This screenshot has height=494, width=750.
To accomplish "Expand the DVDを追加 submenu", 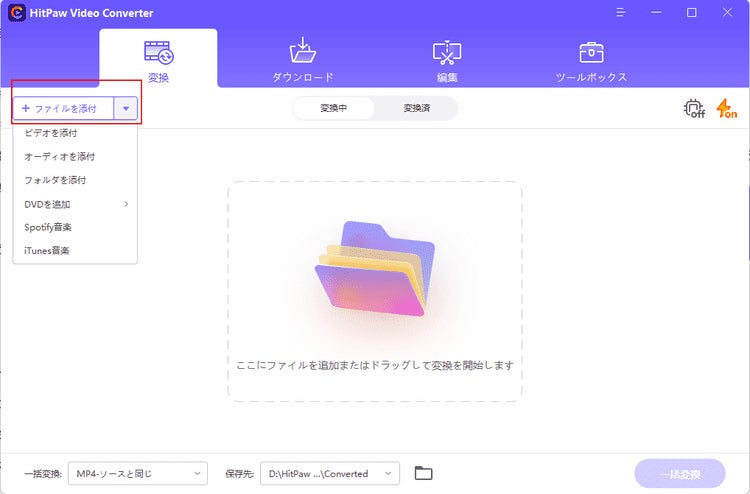I will [x=75, y=204].
